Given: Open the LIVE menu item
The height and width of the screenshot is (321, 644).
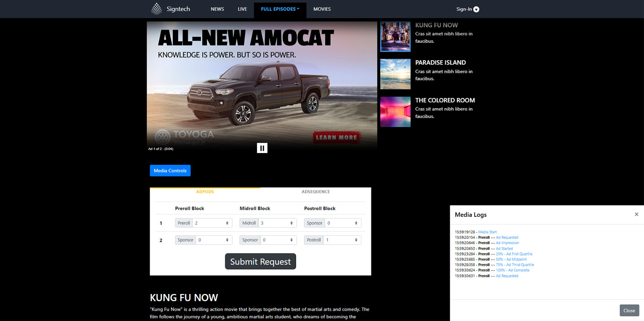Looking at the screenshot, I should (243, 9).
